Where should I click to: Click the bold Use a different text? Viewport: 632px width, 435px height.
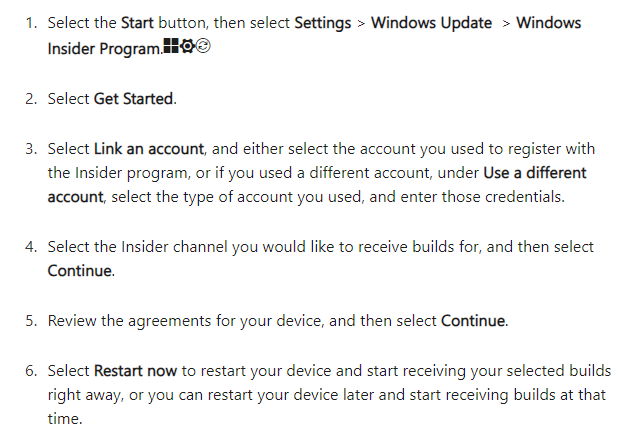[534, 173]
